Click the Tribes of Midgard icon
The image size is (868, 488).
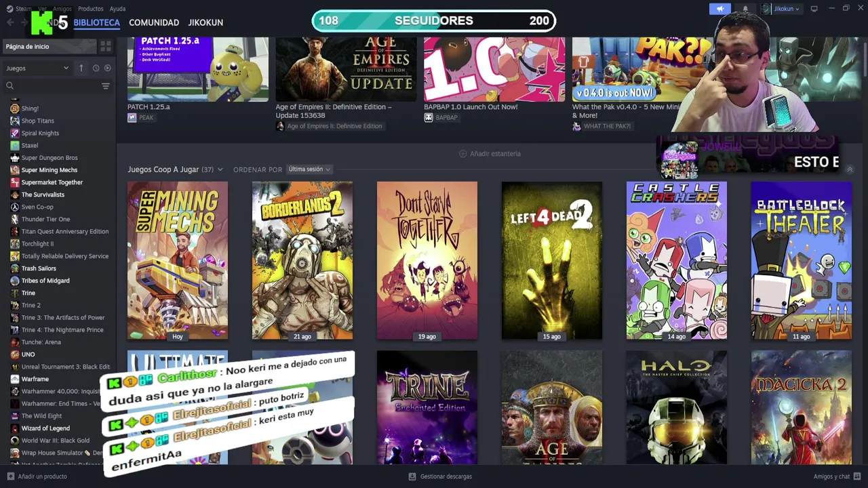[15, 281]
